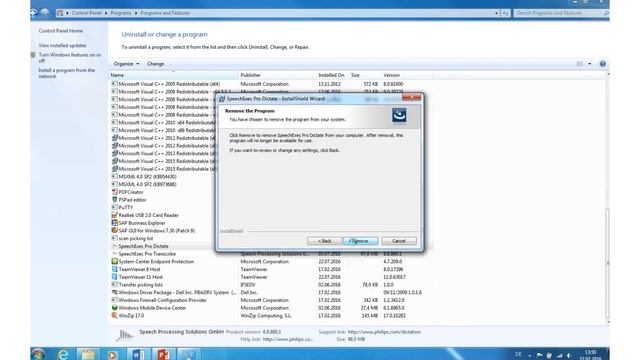Screen dimensions: 640x360
Task: Open the help question mark icon
Action: [602, 64]
